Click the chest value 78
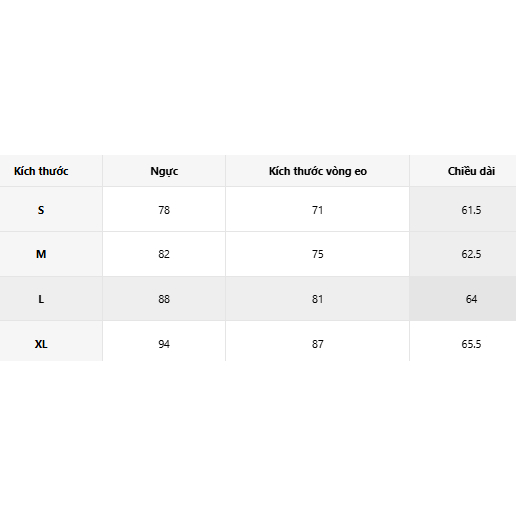 (x=164, y=210)
